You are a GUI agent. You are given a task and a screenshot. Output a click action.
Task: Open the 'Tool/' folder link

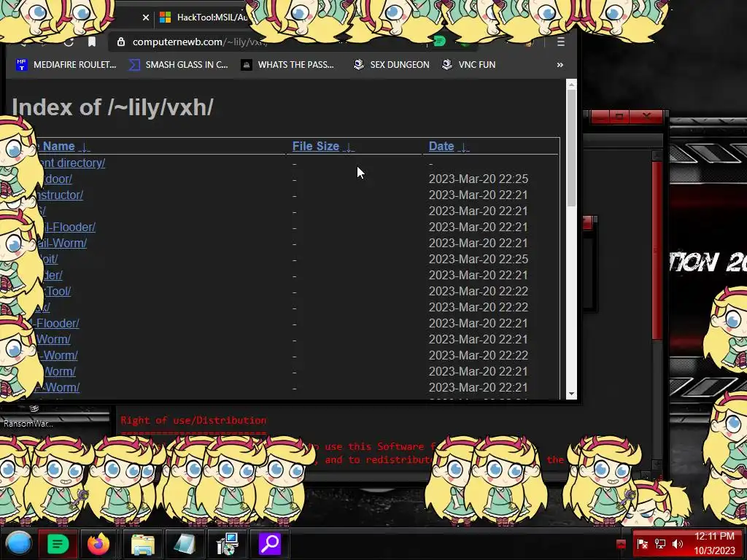click(x=58, y=292)
